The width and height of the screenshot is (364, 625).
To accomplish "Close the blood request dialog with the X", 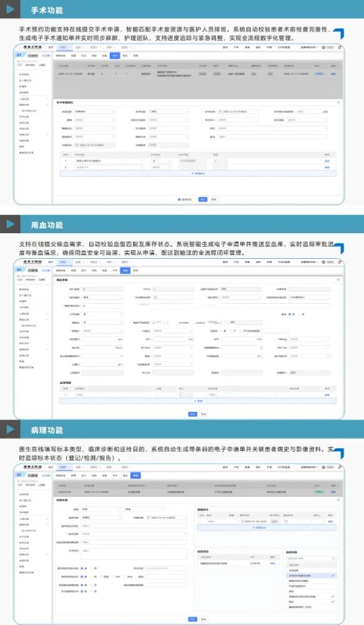I will (338, 280).
